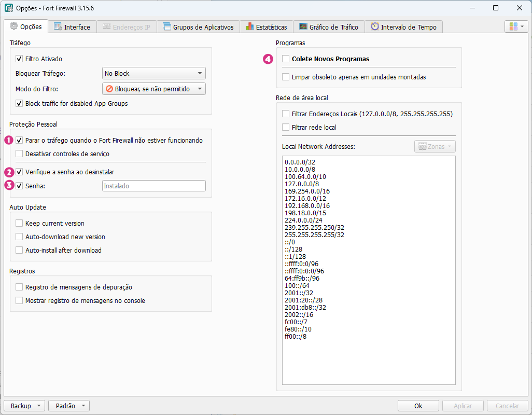Click the Ok button
Screen dimensions: 532x415
418,406
